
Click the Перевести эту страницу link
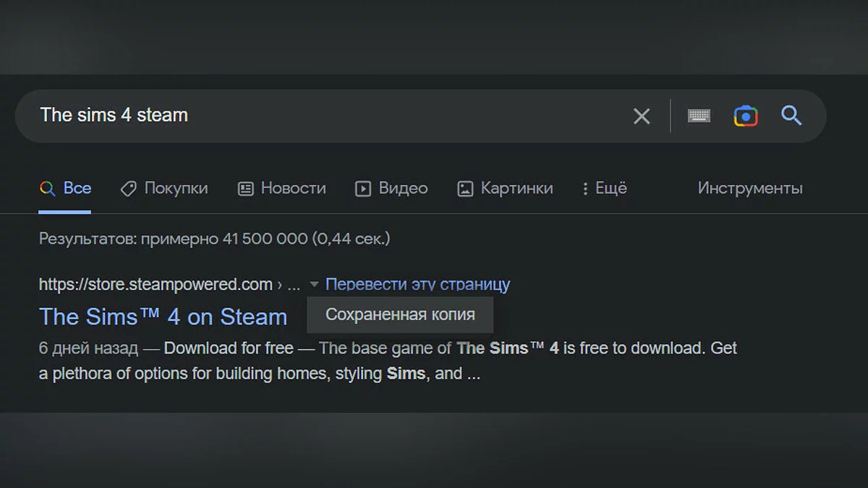[x=417, y=285]
